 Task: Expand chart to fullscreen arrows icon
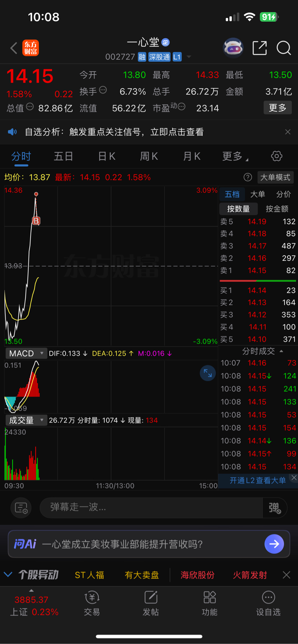(x=208, y=373)
